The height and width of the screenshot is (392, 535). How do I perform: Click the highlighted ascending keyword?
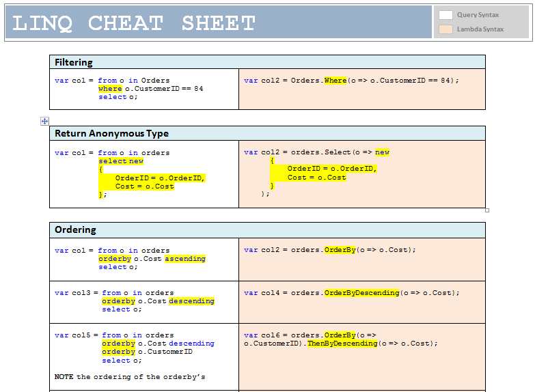coord(184,259)
